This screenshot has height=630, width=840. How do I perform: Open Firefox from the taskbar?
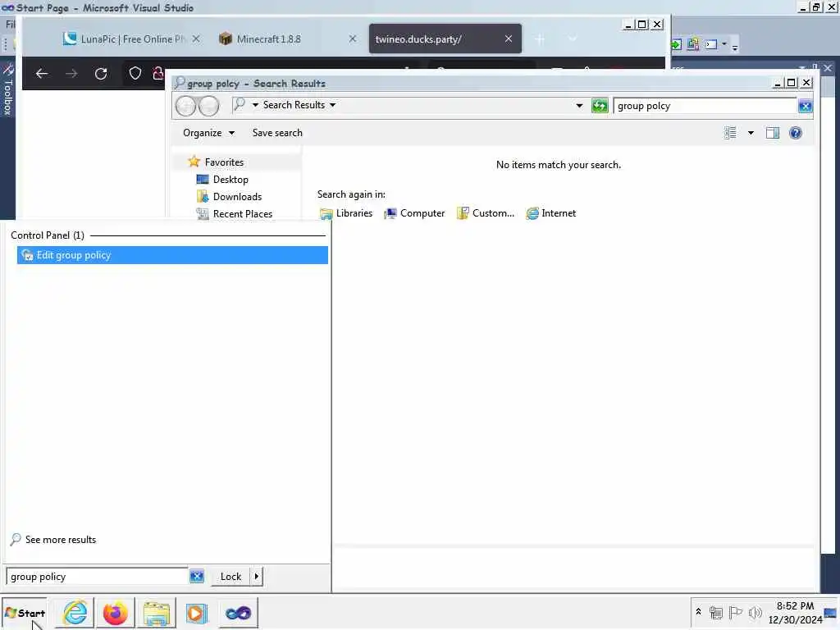pos(115,613)
